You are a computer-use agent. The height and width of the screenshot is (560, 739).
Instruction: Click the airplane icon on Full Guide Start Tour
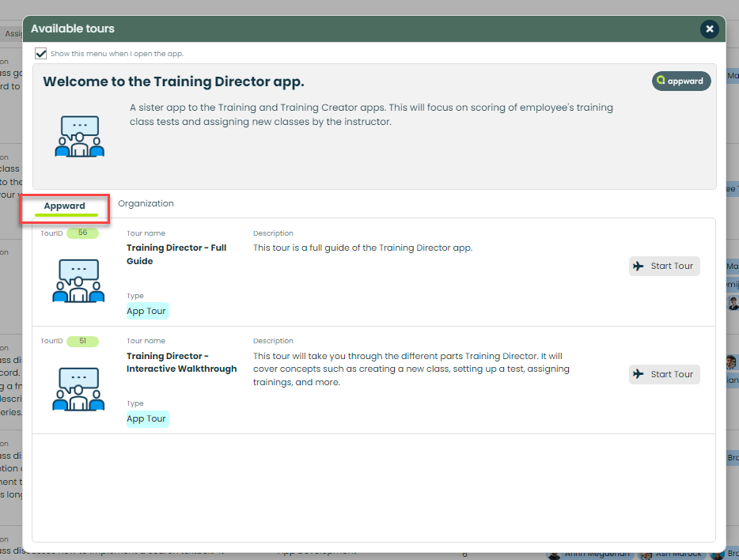(x=639, y=266)
